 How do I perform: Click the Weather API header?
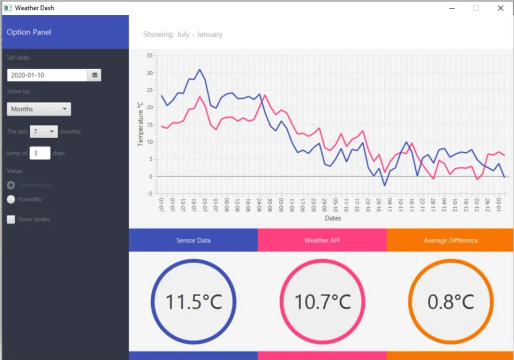322,240
